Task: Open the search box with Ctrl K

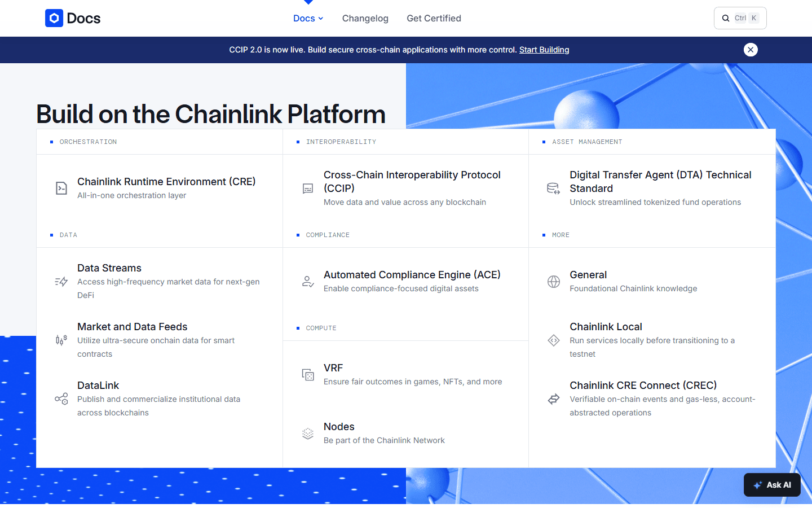Action: (x=740, y=18)
